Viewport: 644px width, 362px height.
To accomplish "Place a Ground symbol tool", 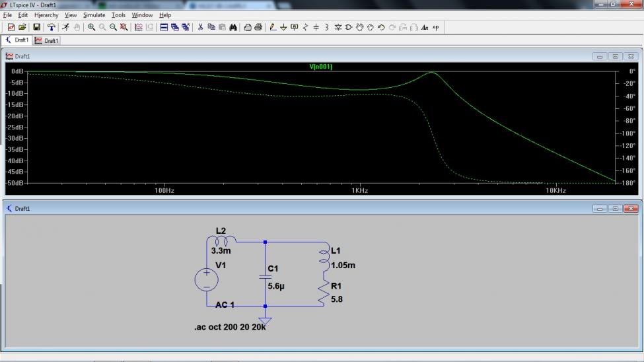I will click(283, 28).
